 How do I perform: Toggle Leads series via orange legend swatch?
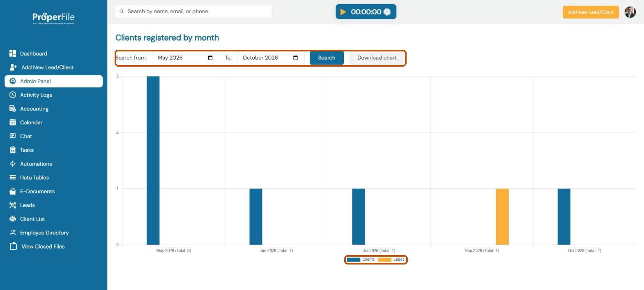(384, 260)
